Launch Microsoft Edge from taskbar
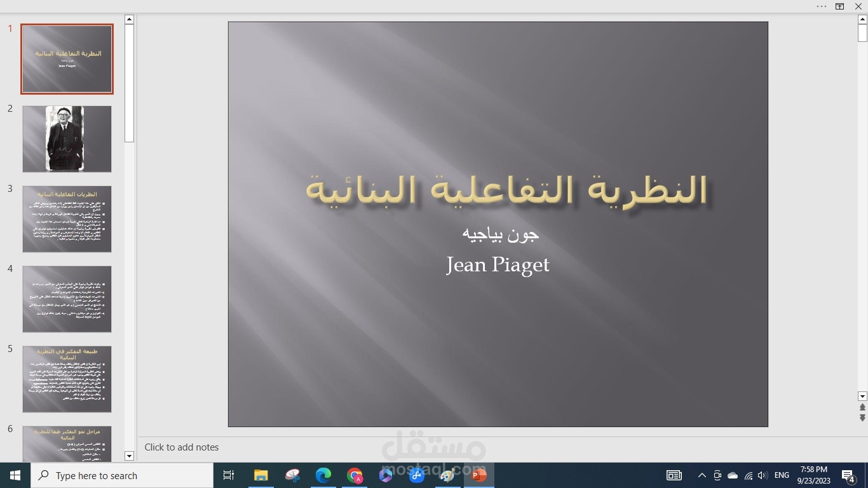The width and height of the screenshot is (868, 488). (323, 475)
